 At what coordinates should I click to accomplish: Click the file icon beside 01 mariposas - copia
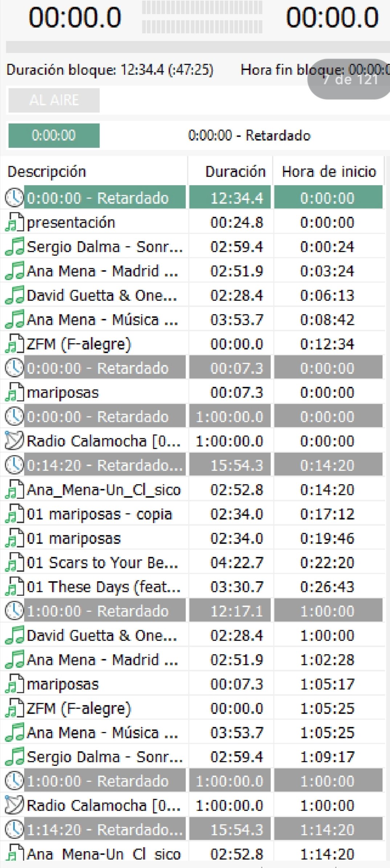14,514
